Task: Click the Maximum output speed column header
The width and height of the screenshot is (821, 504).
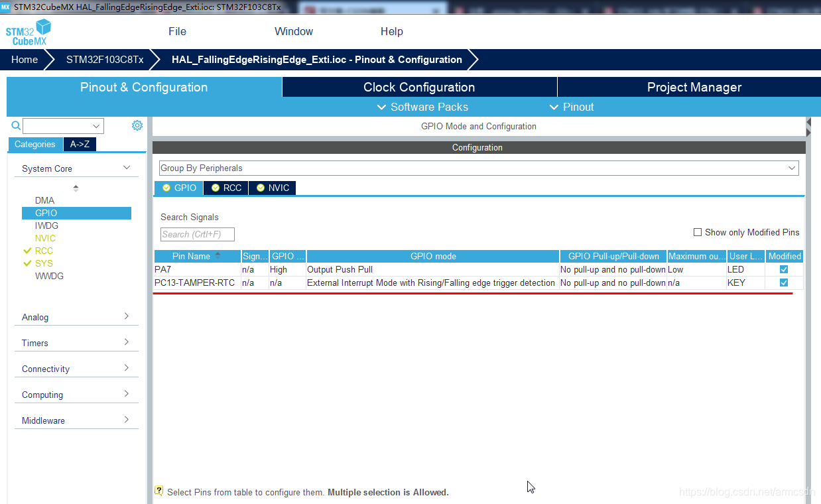Action: point(696,256)
